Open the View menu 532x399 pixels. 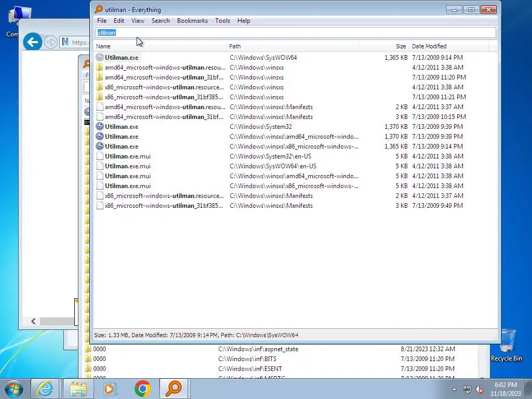click(x=138, y=21)
